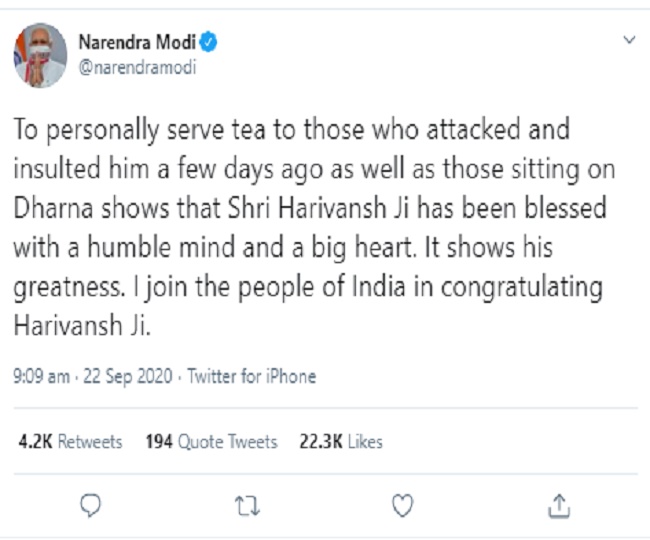Open Narendra Modi's profile picture
The height and width of the screenshot is (540, 650).
point(41,56)
